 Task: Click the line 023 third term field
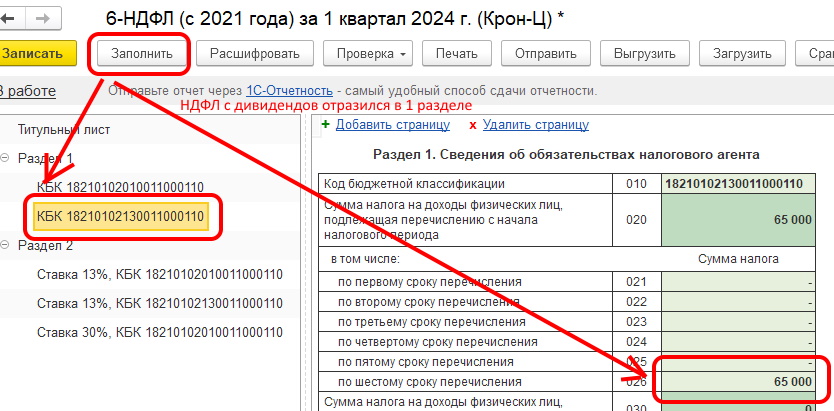click(738, 322)
